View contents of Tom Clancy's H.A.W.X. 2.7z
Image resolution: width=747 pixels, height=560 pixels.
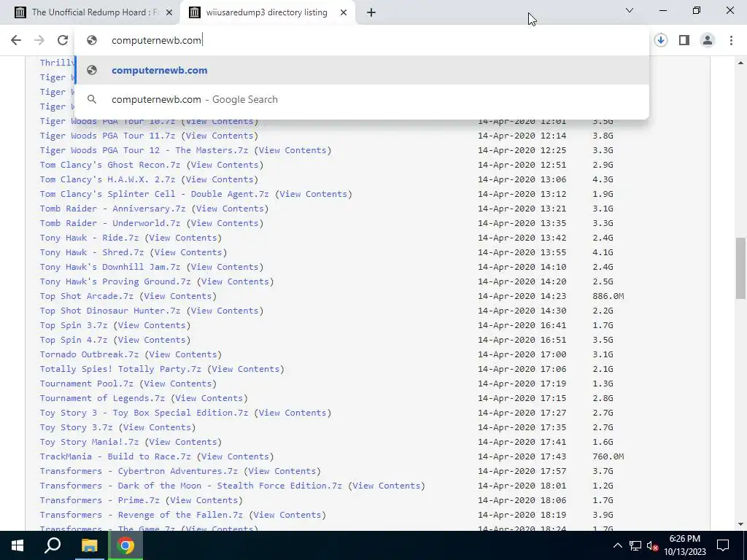tap(219, 179)
